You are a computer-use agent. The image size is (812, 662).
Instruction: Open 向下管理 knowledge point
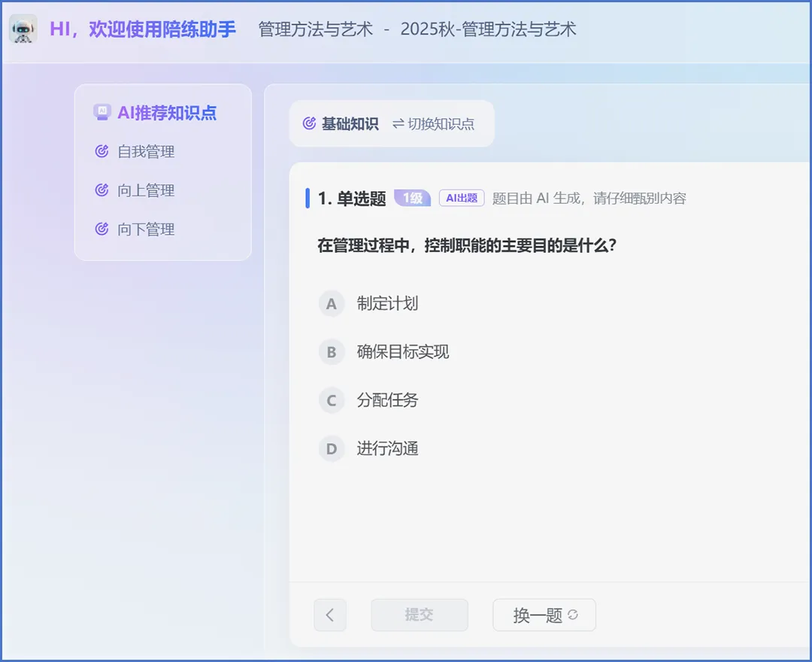click(146, 229)
